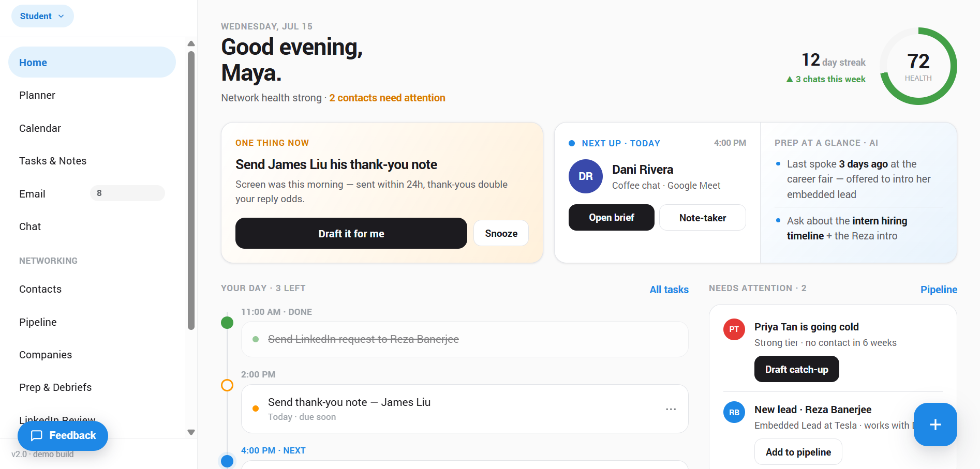Open Chat in sidebar
The image size is (980, 469).
(92, 226)
